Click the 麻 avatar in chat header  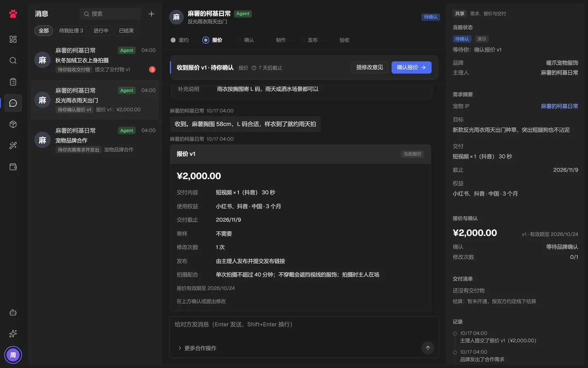[x=176, y=17]
